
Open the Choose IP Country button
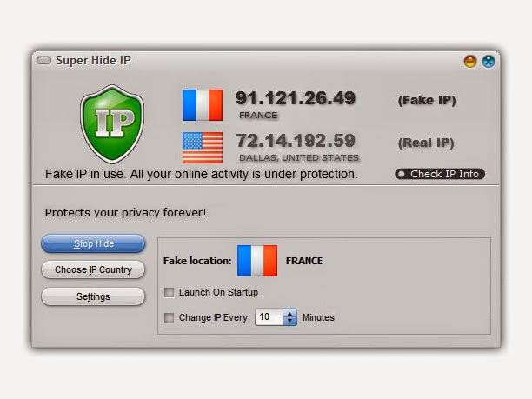click(93, 269)
